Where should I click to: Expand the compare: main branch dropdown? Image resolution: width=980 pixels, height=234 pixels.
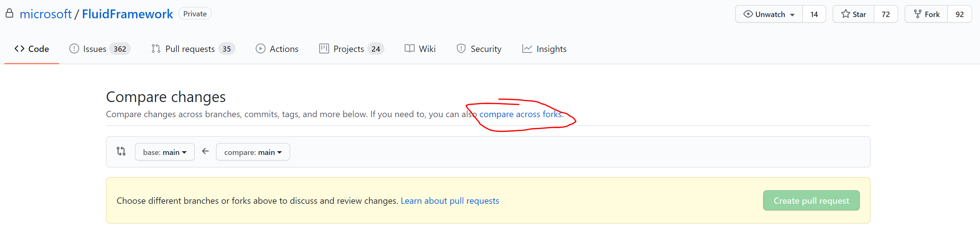coord(253,152)
